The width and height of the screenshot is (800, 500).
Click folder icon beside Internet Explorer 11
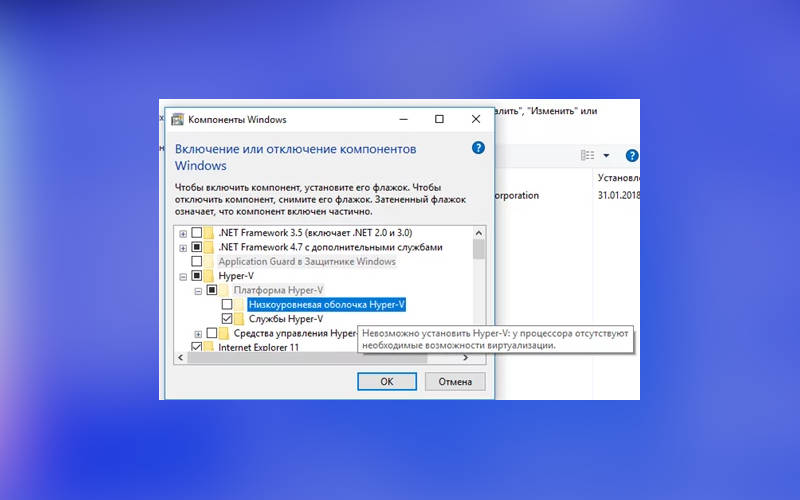click(209, 347)
